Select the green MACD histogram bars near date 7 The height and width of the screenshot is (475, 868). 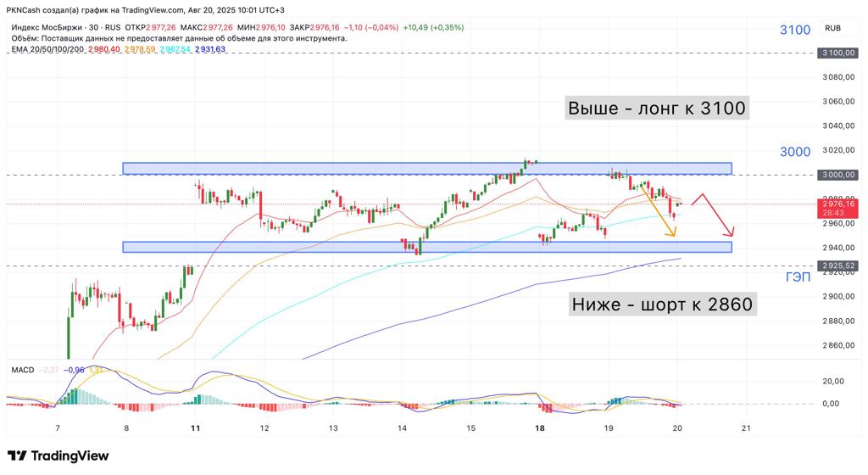pos(75,396)
